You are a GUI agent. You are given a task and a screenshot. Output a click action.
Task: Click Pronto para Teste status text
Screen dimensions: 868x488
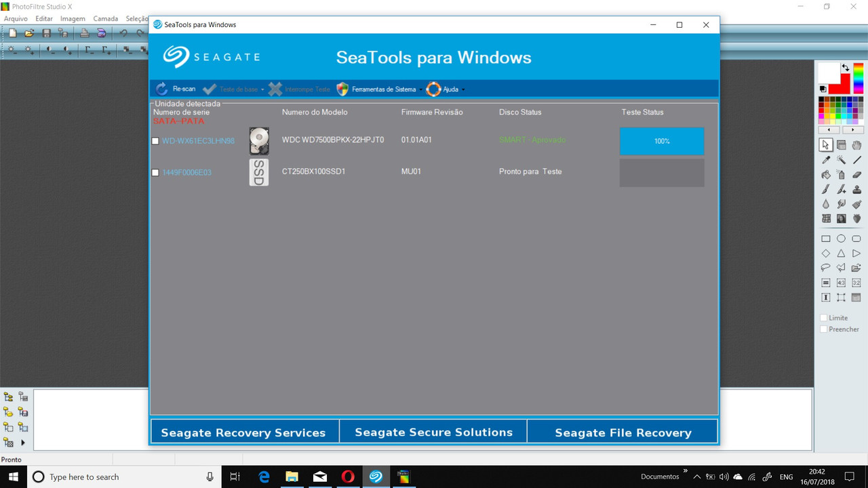pos(530,171)
